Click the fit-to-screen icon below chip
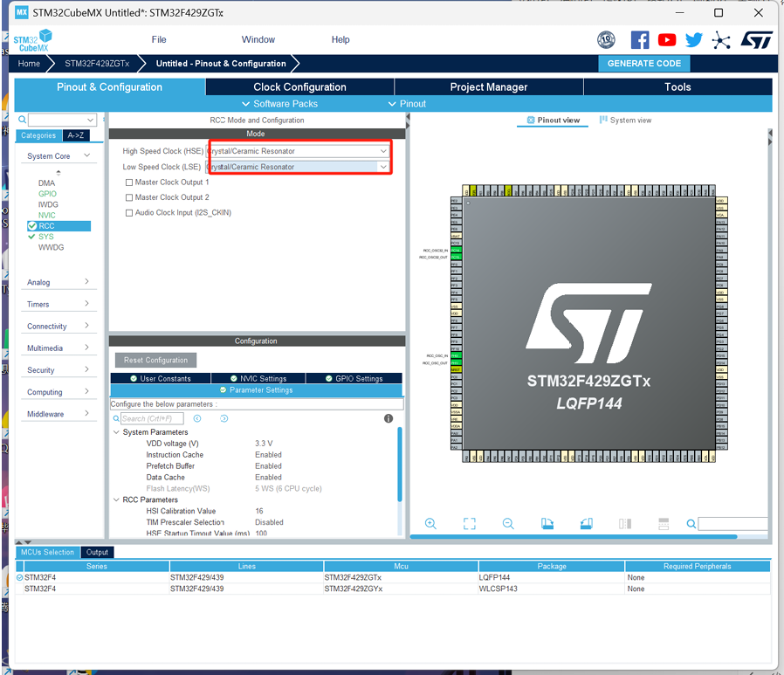 pos(470,524)
